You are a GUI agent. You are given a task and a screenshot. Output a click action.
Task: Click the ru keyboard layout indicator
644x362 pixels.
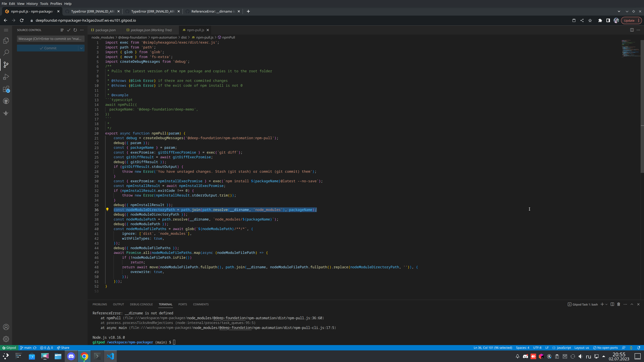point(588,356)
